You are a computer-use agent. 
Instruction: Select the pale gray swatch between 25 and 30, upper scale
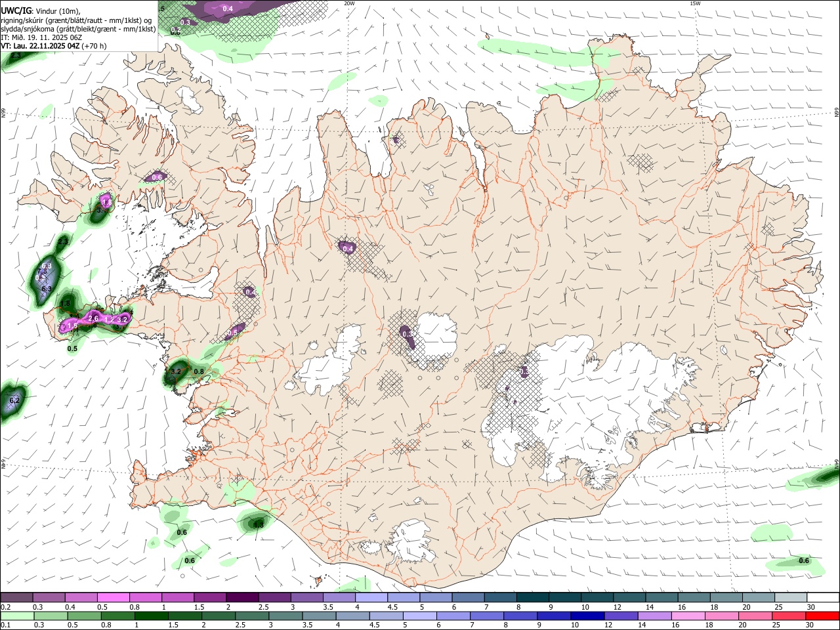tap(790, 597)
